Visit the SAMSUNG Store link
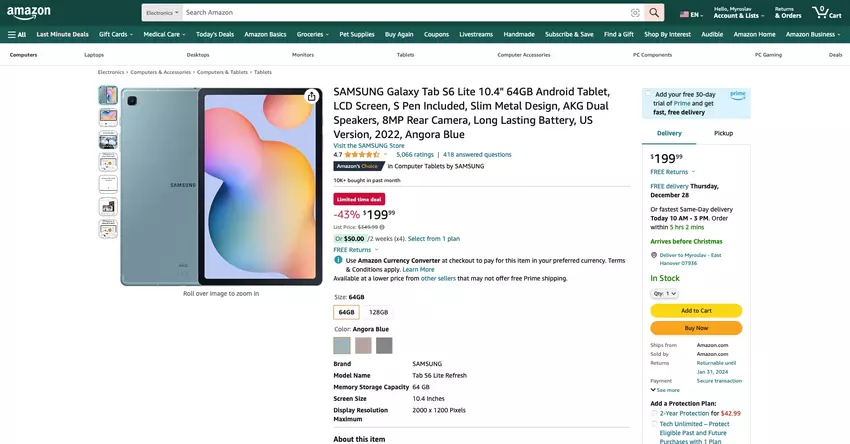 pos(369,146)
